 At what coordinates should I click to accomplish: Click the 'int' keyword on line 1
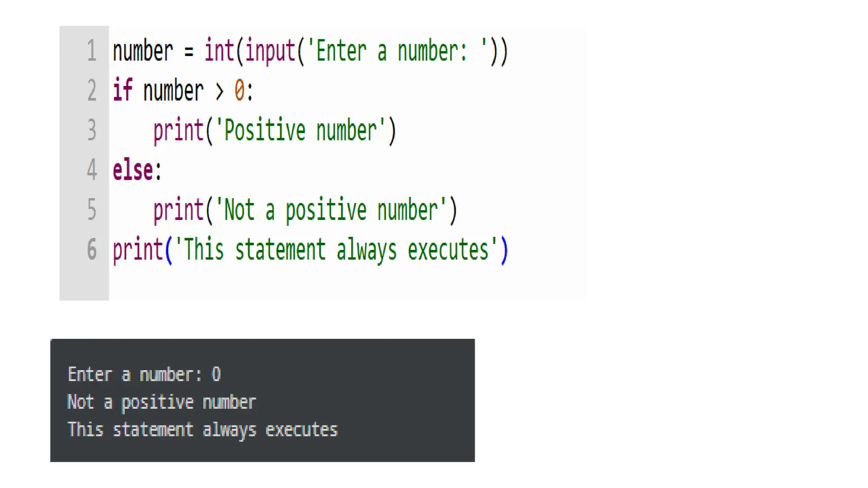[x=219, y=51]
